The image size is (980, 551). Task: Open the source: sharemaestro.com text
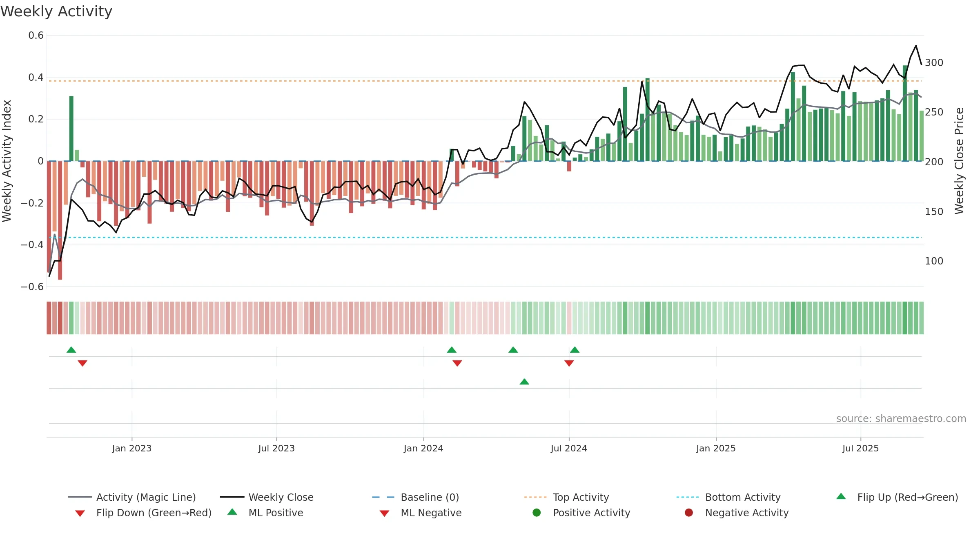point(901,418)
